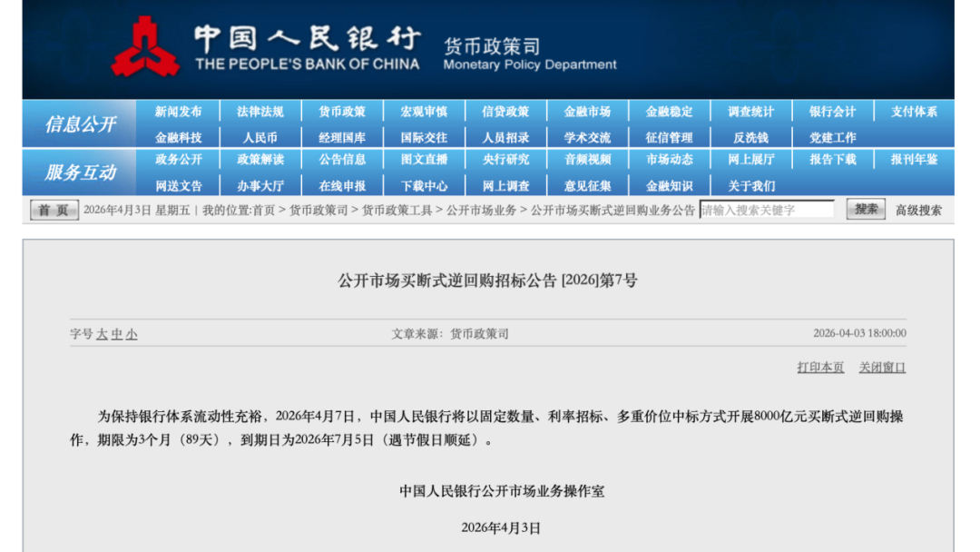Go to 党建工作 page
The image size is (980, 552).
(x=832, y=137)
